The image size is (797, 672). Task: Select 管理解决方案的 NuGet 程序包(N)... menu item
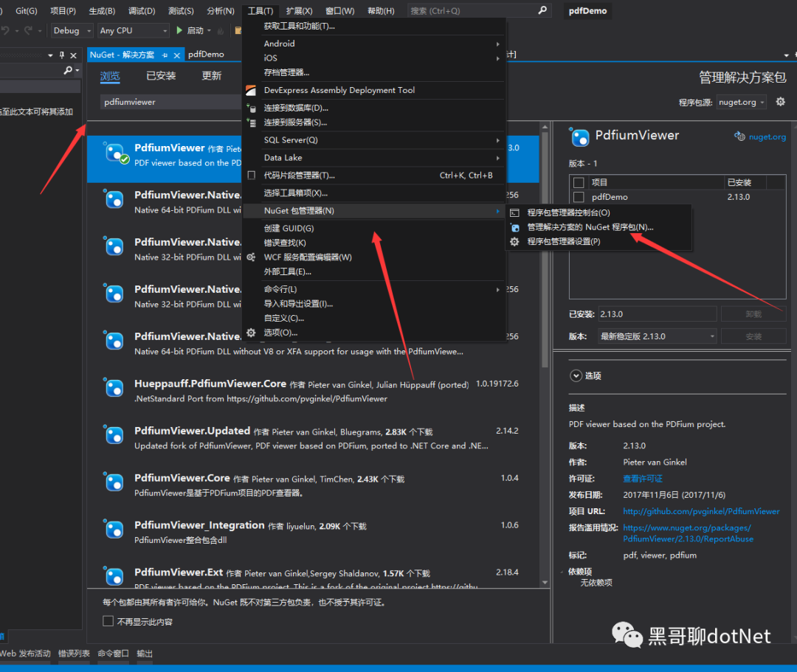pyautogui.click(x=590, y=227)
